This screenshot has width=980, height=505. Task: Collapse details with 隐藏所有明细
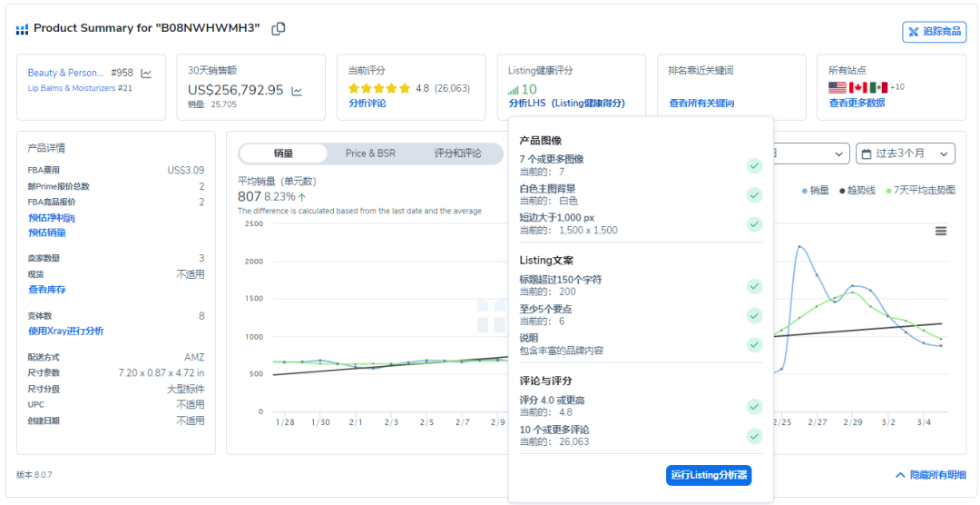tap(931, 475)
